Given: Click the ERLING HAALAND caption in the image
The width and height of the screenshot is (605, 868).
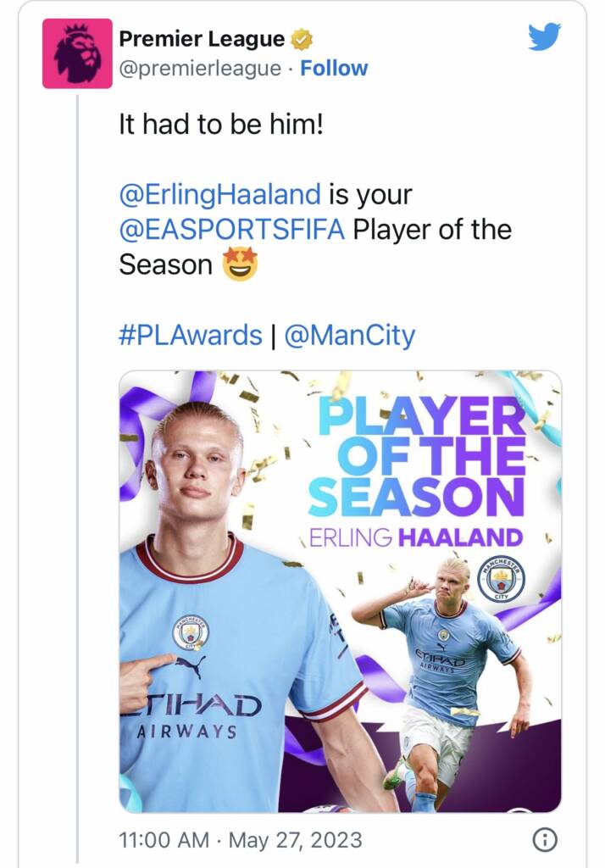Looking at the screenshot, I should coord(416,537).
